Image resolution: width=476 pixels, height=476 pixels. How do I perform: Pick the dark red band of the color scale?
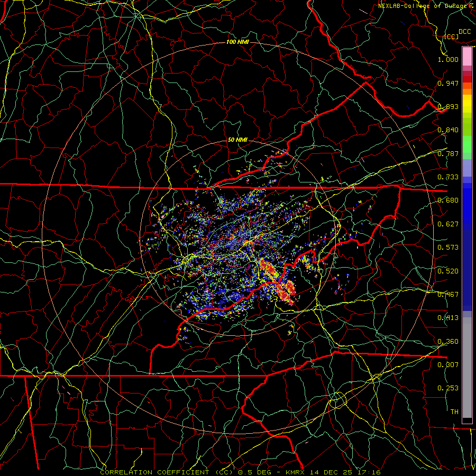click(467, 79)
